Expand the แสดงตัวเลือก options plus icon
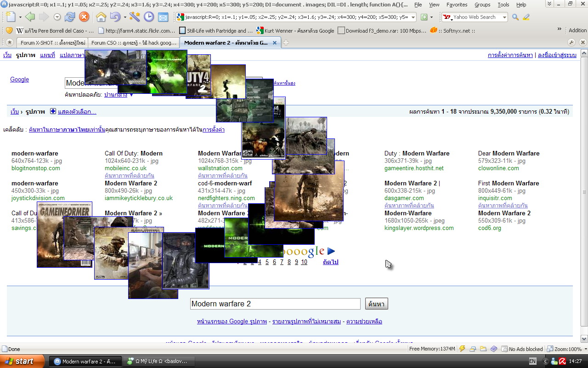 53,111
